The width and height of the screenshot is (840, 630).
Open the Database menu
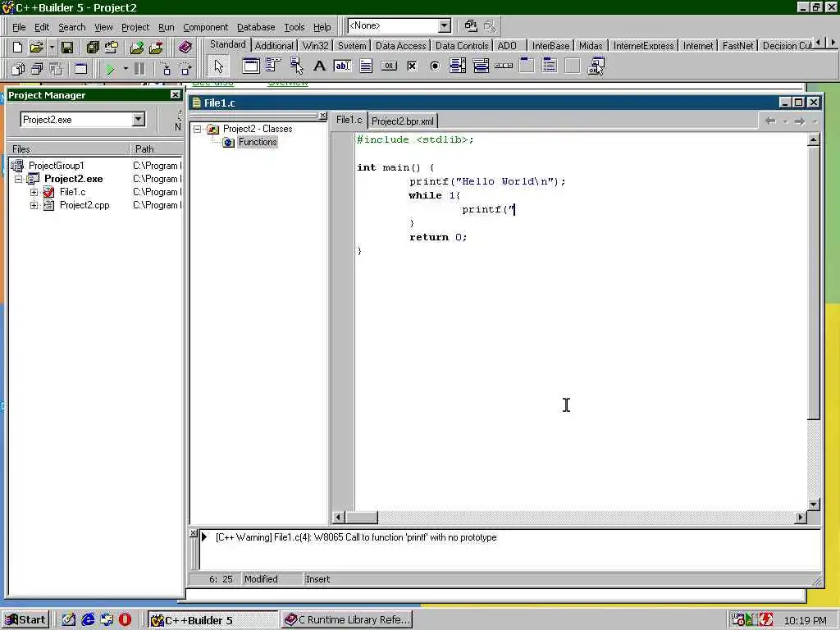click(x=256, y=27)
